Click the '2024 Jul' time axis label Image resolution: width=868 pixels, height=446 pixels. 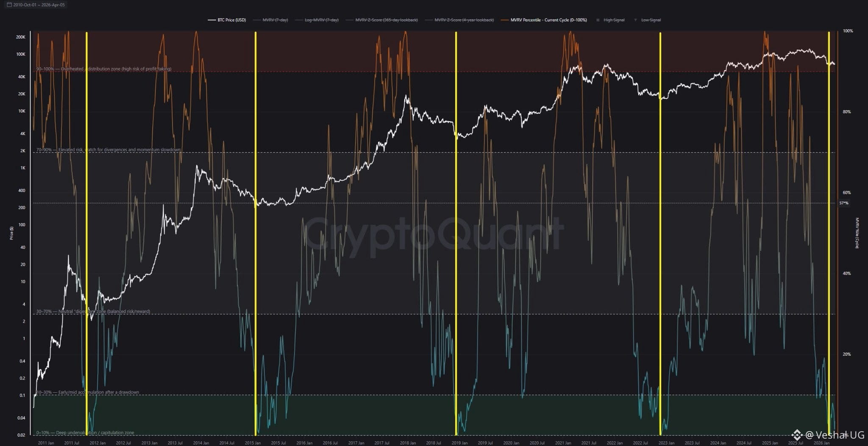pyautogui.click(x=744, y=443)
